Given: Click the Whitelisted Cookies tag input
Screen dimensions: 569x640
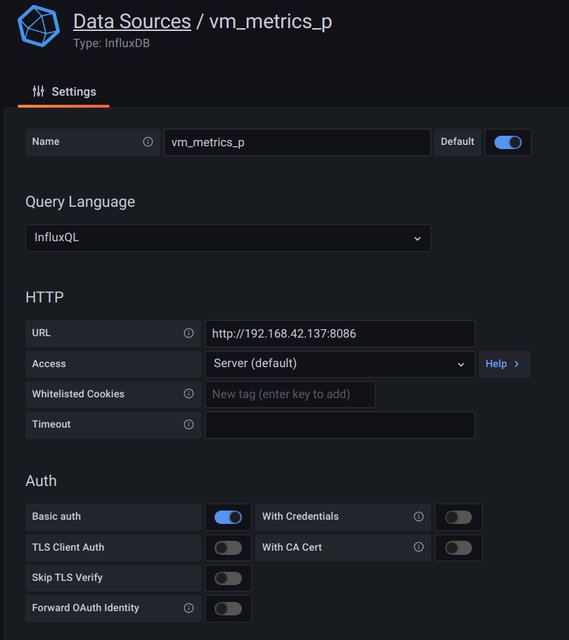Looking at the screenshot, I should pos(290,394).
